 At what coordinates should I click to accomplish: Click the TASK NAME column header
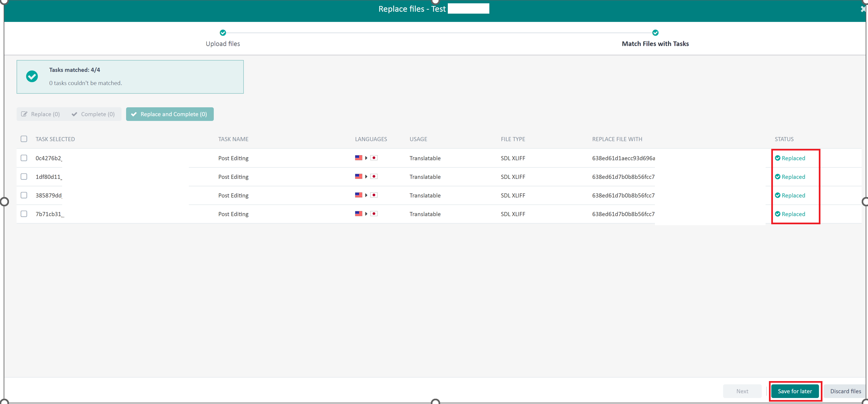tap(233, 139)
